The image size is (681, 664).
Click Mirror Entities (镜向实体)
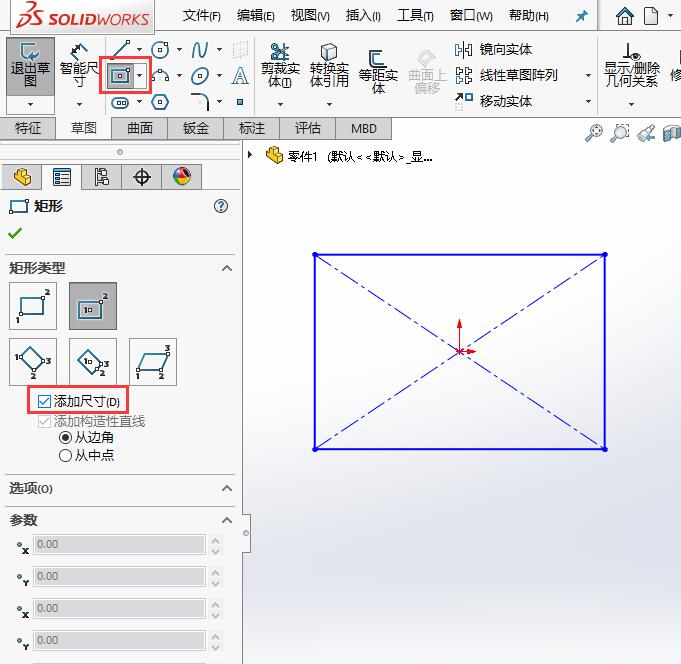(x=493, y=50)
